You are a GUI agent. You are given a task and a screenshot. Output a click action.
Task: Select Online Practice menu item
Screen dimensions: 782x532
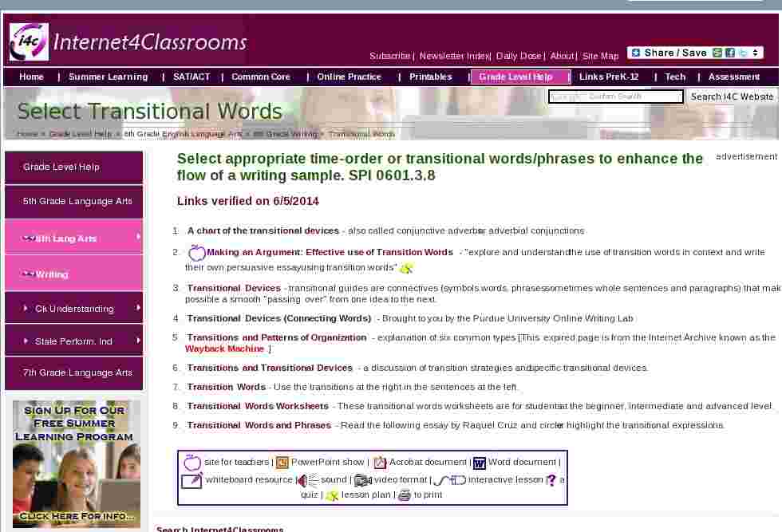pyautogui.click(x=350, y=77)
